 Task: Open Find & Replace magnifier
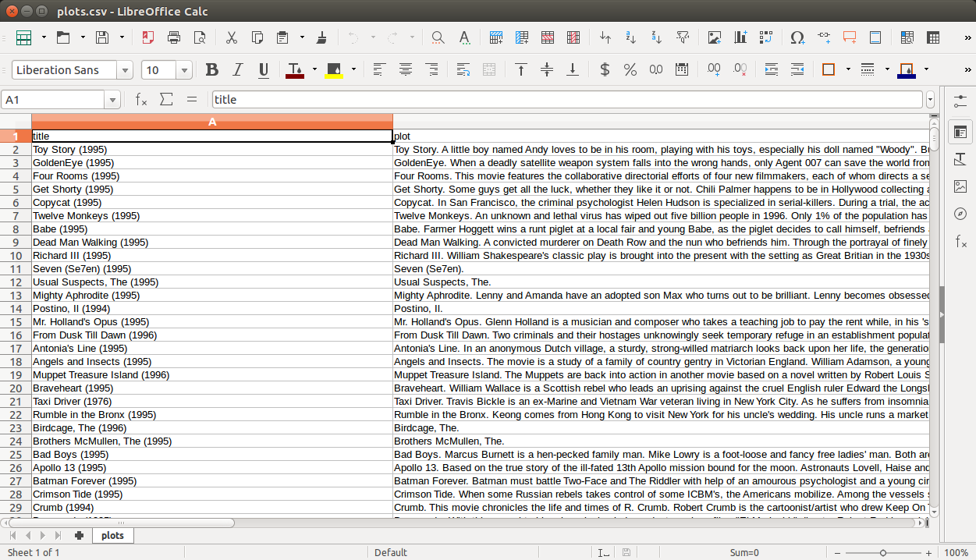[x=438, y=37]
